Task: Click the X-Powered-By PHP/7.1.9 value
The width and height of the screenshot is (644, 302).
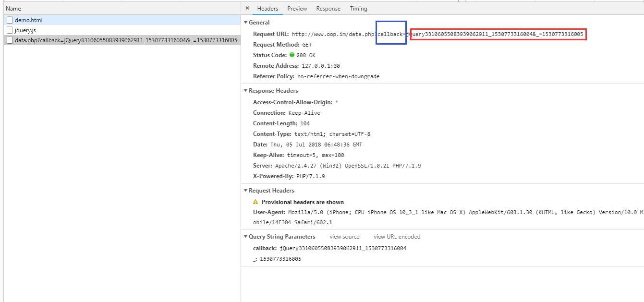Action: pyautogui.click(x=310, y=176)
